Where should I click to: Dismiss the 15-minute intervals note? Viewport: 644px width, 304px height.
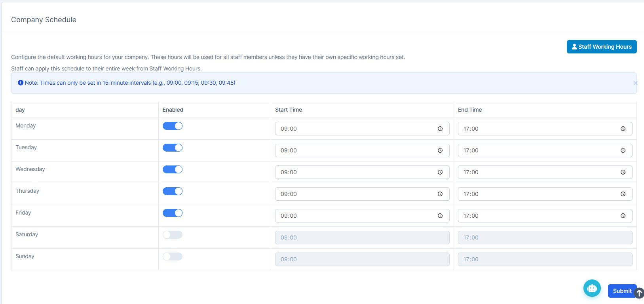(x=635, y=83)
